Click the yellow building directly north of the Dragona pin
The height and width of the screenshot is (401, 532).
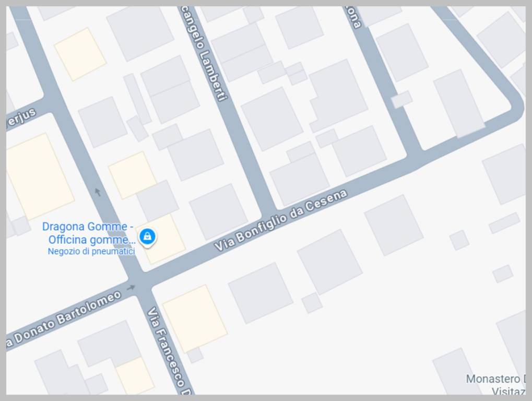[x=132, y=175]
